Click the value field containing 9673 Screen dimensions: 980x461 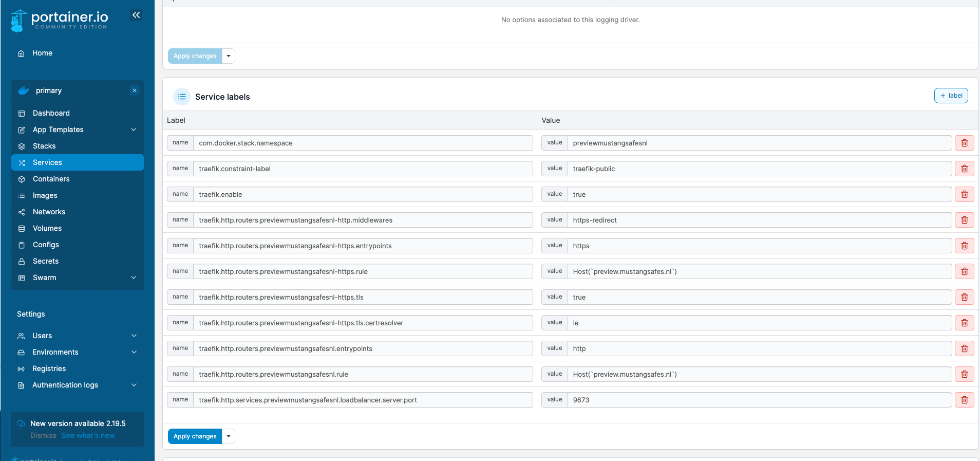click(x=759, y=400)
